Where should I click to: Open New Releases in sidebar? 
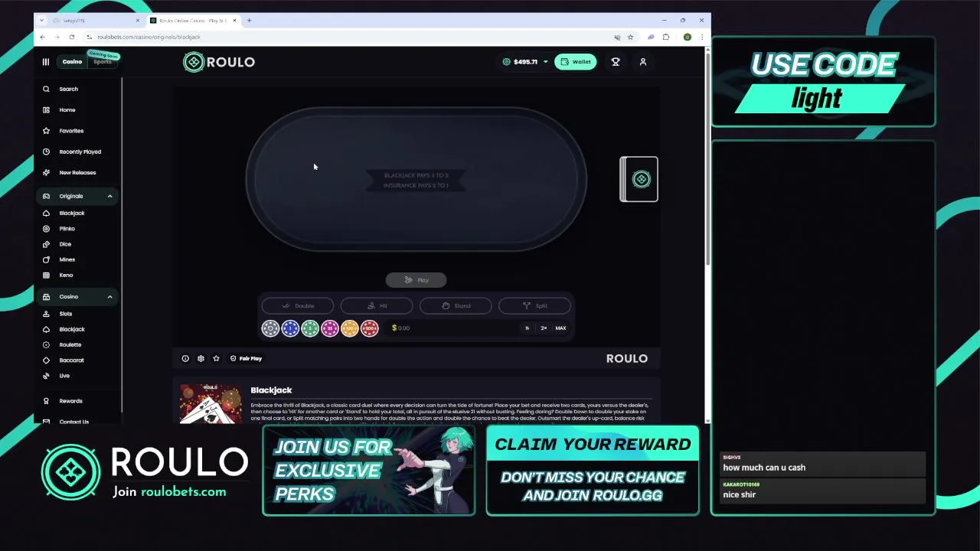(x=70, y=172)
